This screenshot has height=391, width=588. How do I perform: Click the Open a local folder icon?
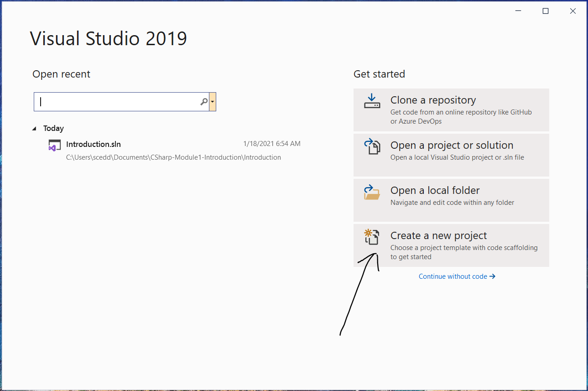pos(372,192)
